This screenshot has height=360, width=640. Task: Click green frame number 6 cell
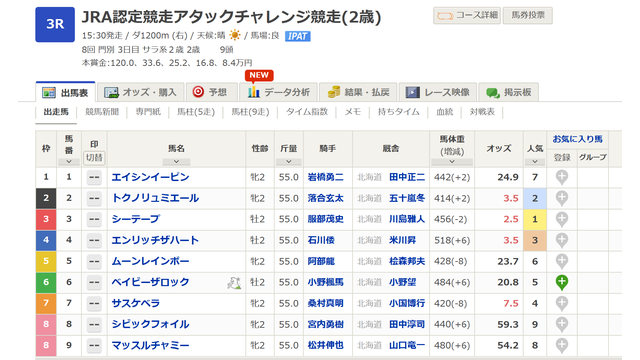(46, 282)
